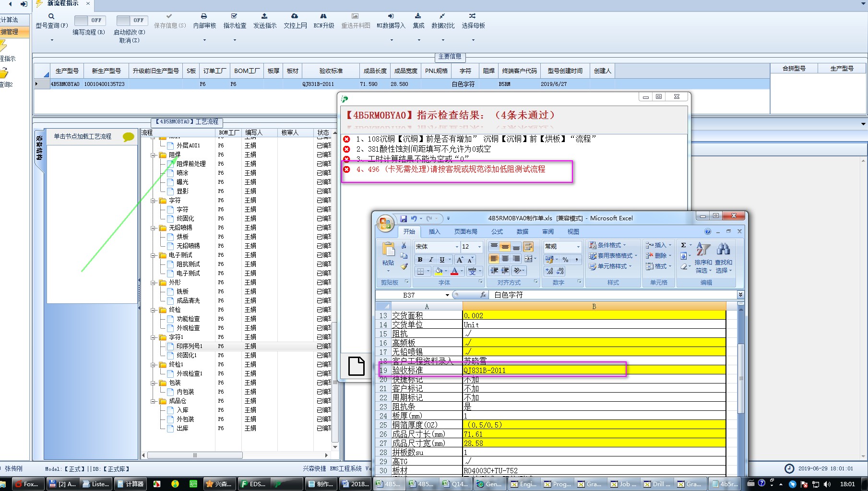
Task: Click 单击节点加载工艺流程 button
Action: (92, 137)
